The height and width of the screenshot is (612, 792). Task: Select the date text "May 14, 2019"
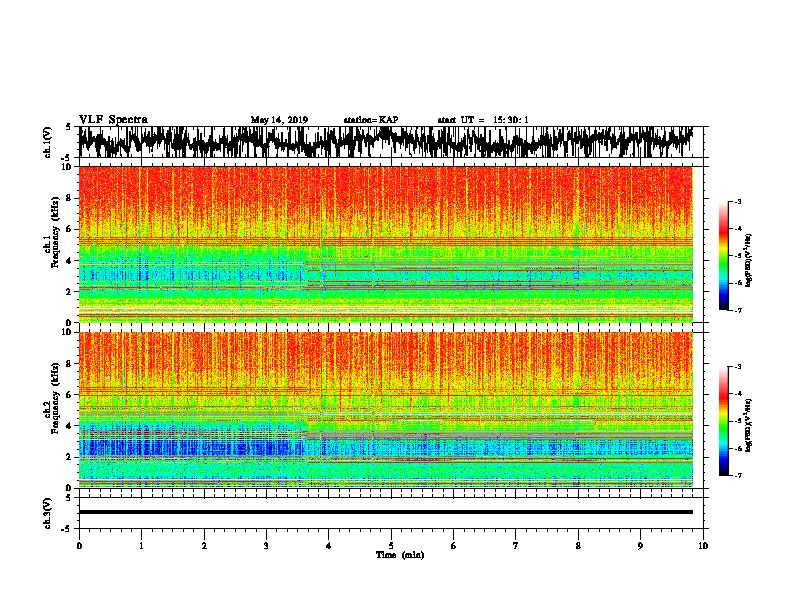pyautogui.click(x=279, y=120)
